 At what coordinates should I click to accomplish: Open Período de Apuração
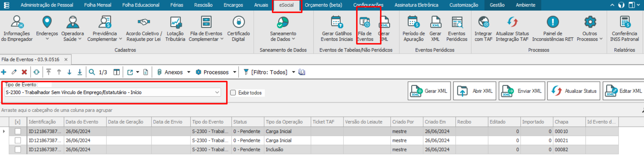414,28
